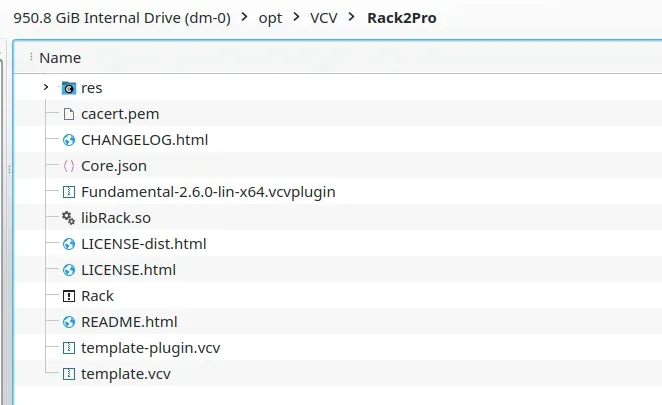Click the Rack executable icon
The width and height of the screenshot is (662, 405).
69,296
